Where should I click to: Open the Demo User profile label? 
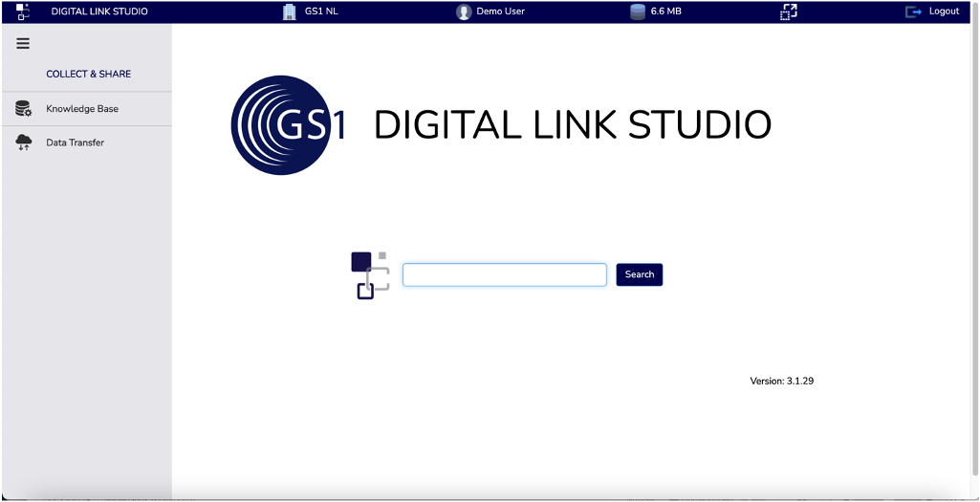tap(501, 11)
